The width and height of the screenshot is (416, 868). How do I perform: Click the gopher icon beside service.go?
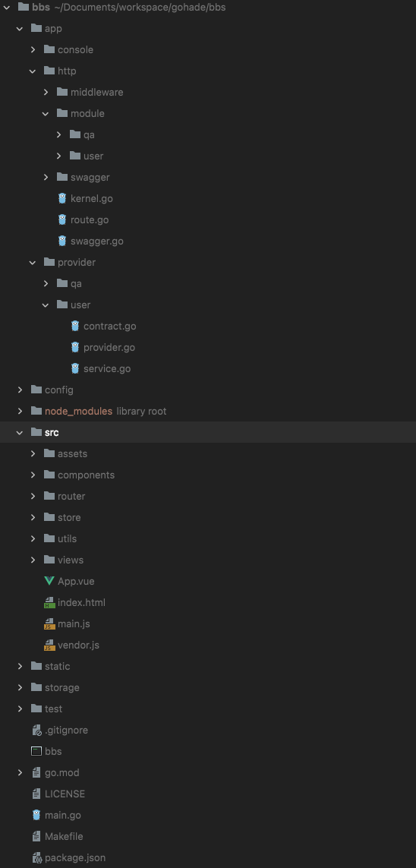[75, 368]
